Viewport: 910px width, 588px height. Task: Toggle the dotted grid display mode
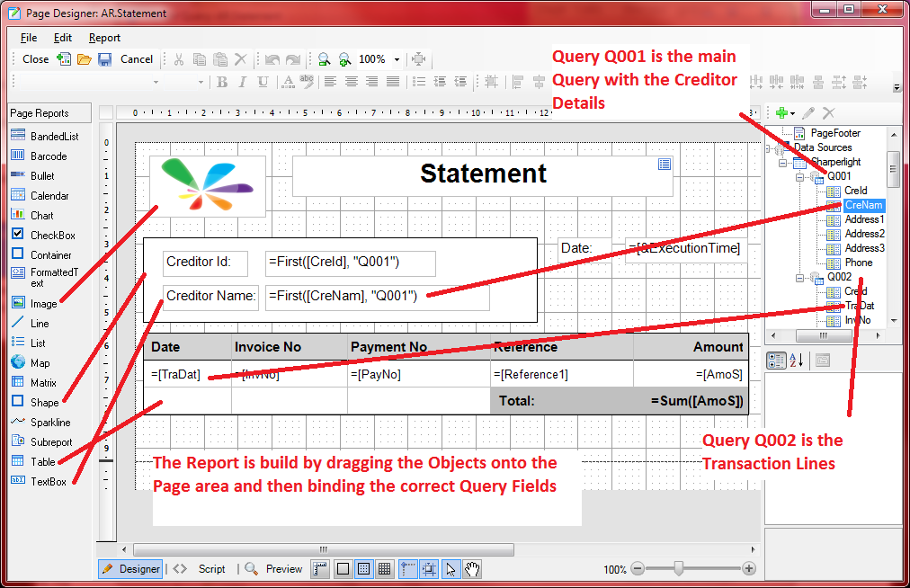pos(363,569)
